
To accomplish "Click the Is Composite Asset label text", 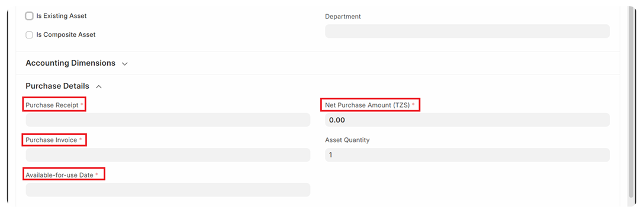I will [x=66, y=35].
